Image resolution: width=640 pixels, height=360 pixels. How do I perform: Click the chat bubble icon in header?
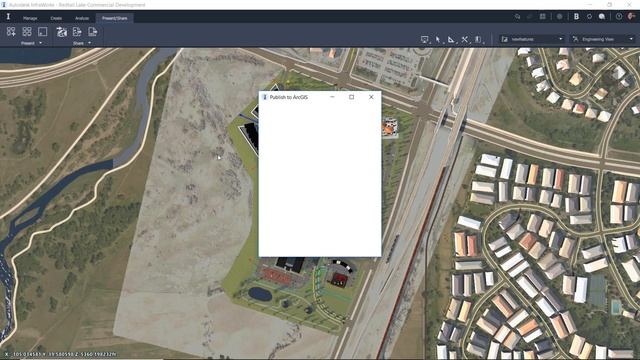(602, 17)
